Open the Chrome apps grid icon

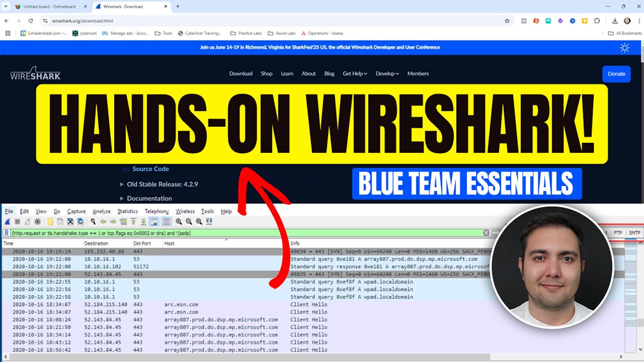8,33
